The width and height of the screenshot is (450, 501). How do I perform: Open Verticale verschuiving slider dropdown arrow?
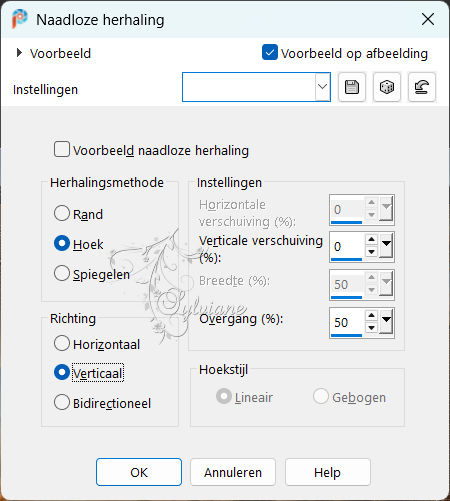coord(386,245)
